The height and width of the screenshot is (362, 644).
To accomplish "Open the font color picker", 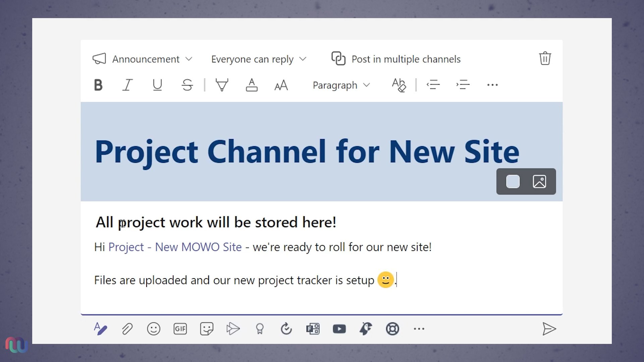I will 251,85.
